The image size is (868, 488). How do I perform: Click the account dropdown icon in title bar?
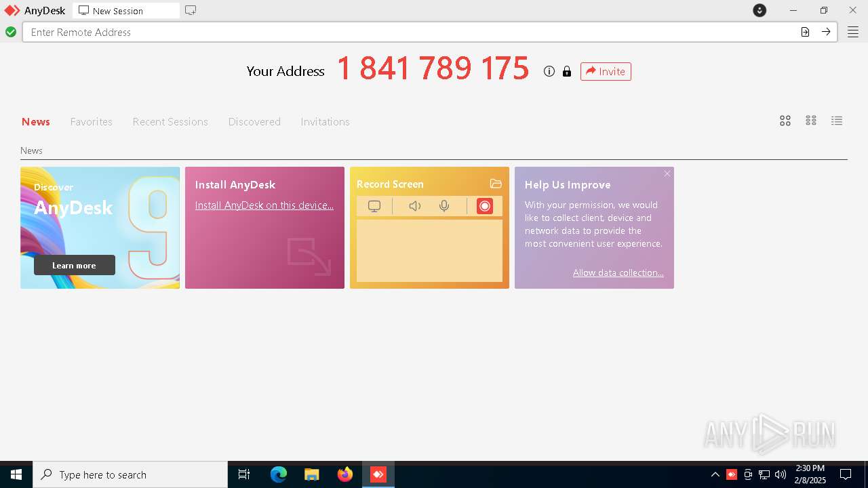pos(759,10)
